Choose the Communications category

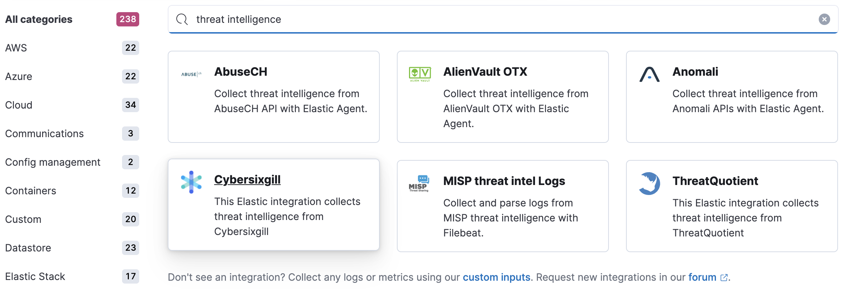click(44, 134)
